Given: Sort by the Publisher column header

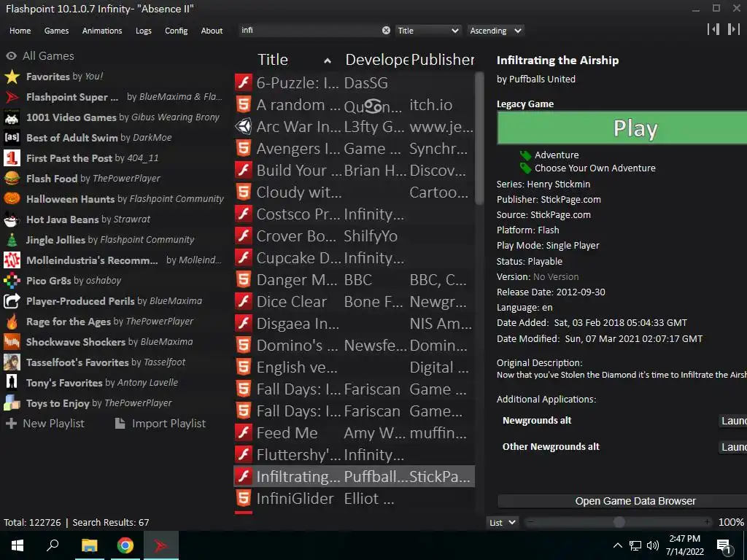Looking at the screenshot, I should 442,60.
